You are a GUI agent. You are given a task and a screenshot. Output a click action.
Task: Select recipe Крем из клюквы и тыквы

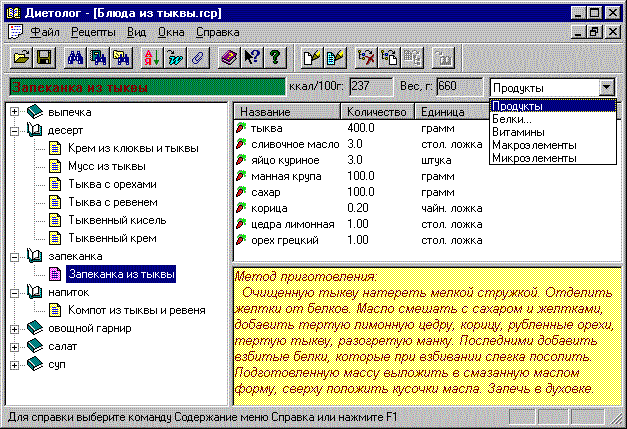click(x=133, y=148)
